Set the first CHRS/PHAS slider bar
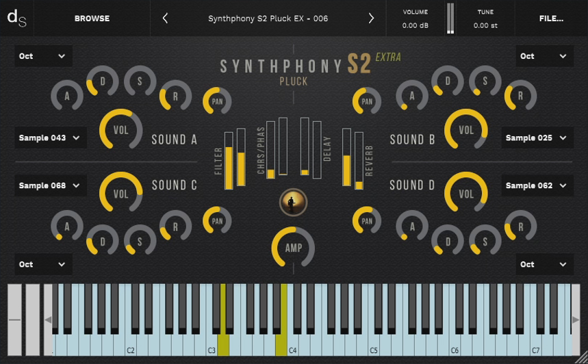 (x=270, y=150)
